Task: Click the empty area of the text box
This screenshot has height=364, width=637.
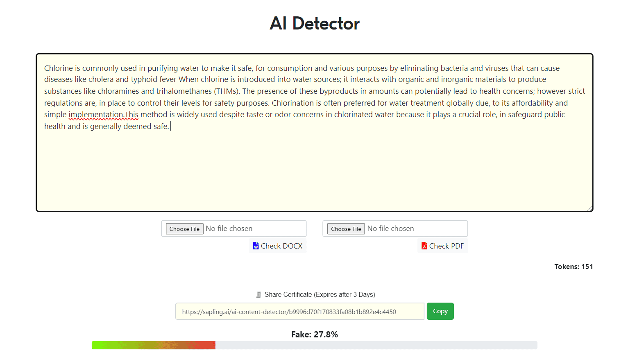Action: click(x=314, y=172)
